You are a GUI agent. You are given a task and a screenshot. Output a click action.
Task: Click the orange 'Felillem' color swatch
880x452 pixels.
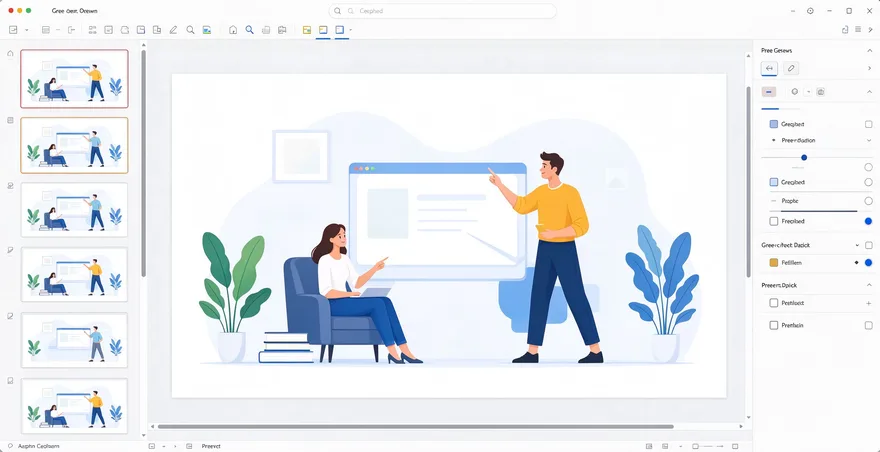click(773, 262)
